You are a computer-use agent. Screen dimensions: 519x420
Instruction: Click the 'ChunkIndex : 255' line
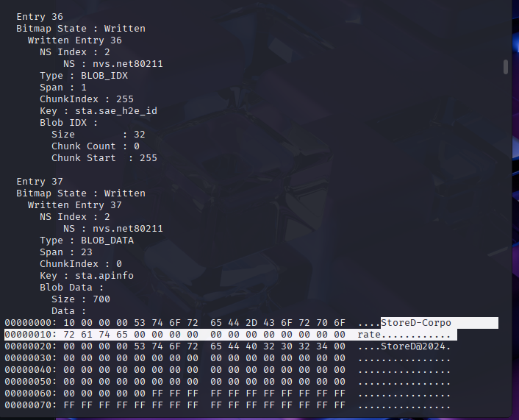pos(87,99)
